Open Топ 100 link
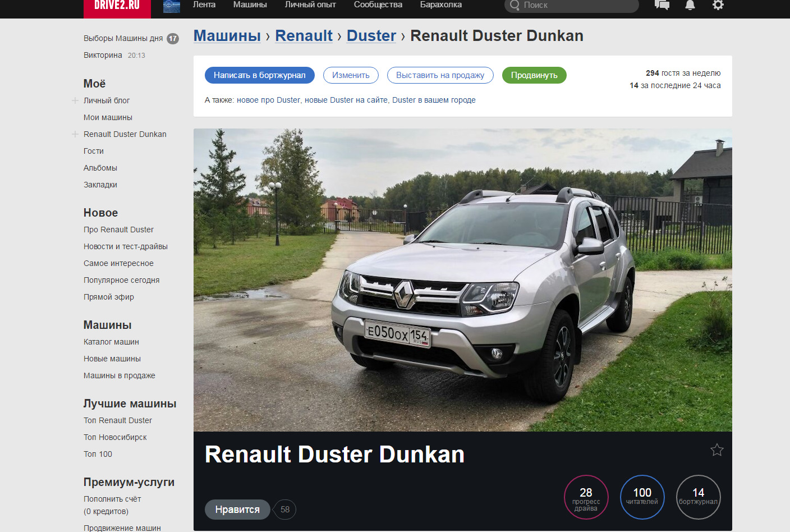Image resolution: width=790 pixels, height=532 pixels. coord(98,454)
